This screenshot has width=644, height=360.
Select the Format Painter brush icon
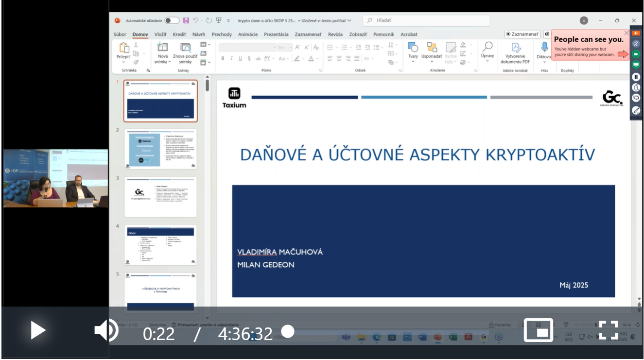click(x=136, y=62)
